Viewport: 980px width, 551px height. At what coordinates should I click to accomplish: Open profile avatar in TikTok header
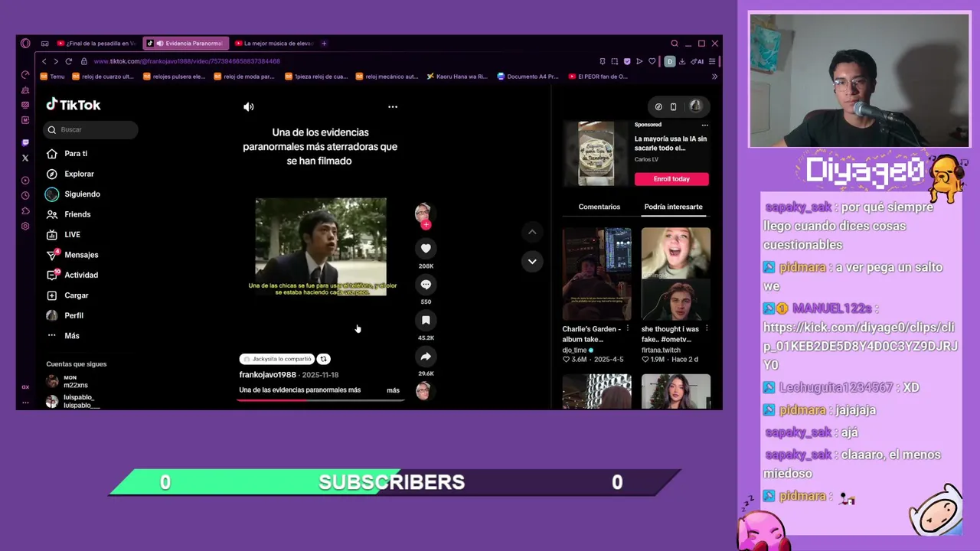coord(695,107)
